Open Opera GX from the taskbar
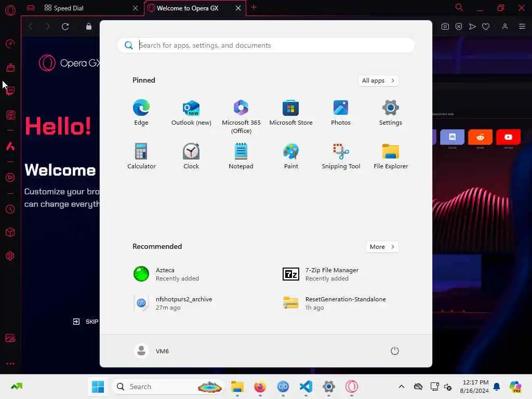This screenshot has width=532, height=399. [352, 387]
